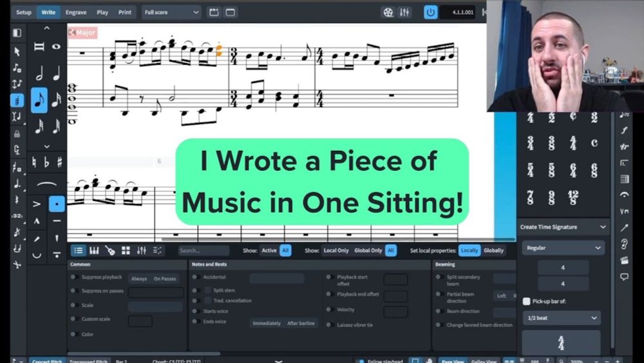
Task: Click the time signature numerator field
Action: coord(563,268)
